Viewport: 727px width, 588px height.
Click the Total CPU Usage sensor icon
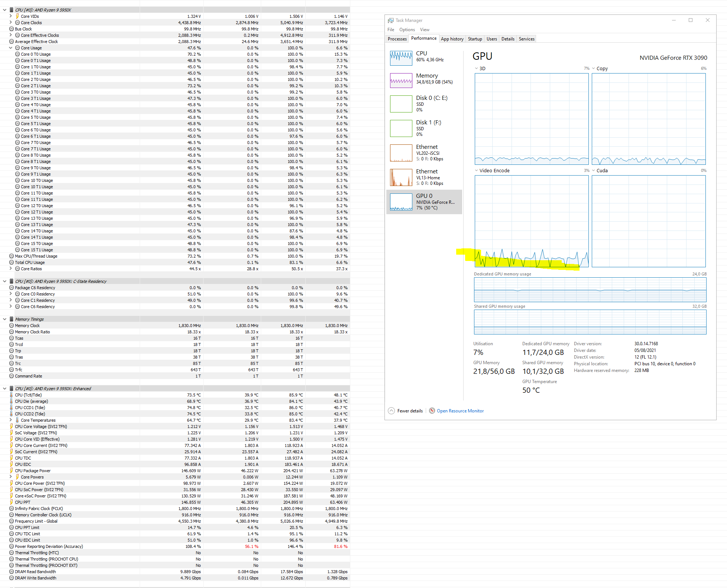point(12,262)
